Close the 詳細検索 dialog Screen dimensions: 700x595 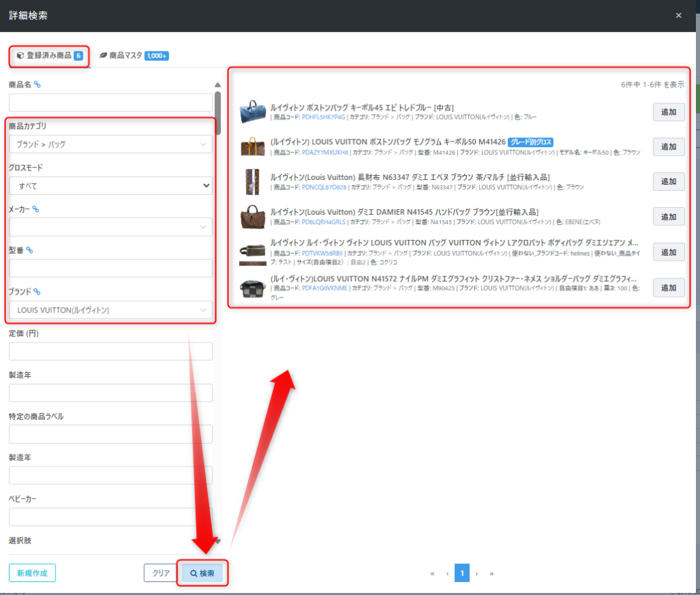pyautogui.click(x=679, y=16)
